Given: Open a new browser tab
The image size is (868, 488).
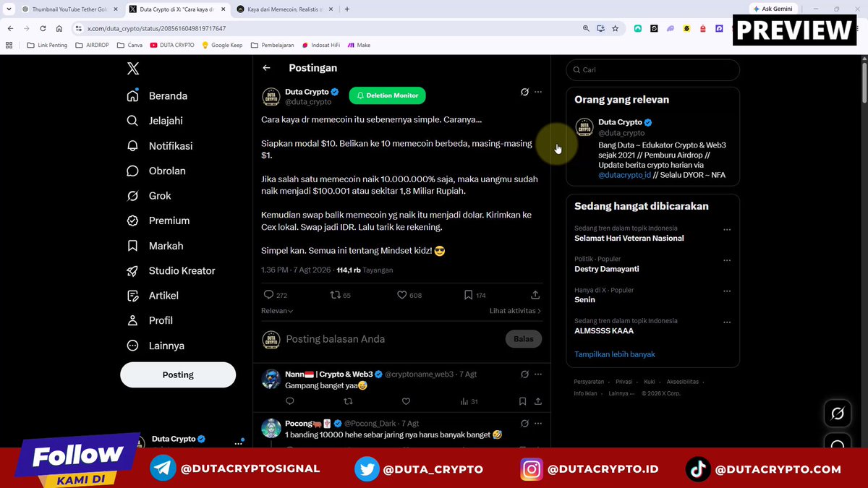Looking at the screenshot, I should (x=347, y=9).
